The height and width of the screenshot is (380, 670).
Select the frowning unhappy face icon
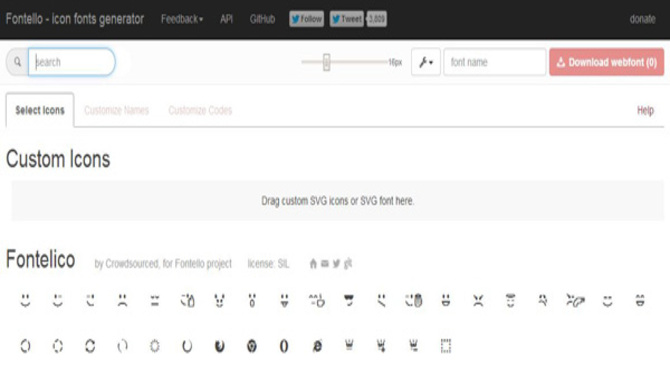coord(122,300)
